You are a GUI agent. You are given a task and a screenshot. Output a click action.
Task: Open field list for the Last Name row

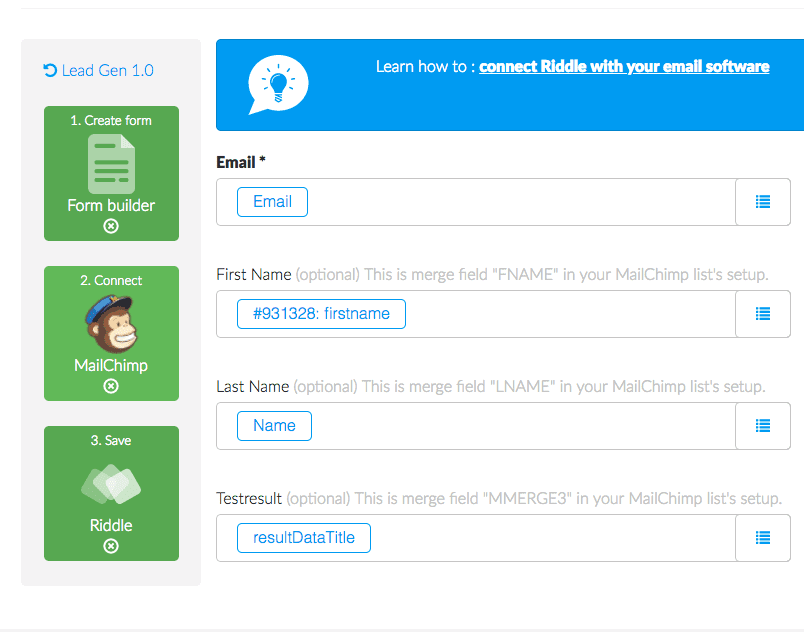coord(763,426)
